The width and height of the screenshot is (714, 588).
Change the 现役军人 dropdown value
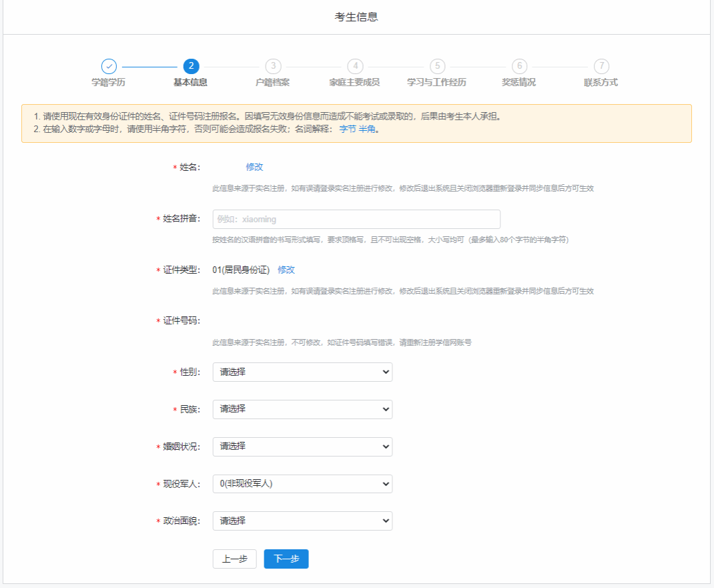point(302,484)
